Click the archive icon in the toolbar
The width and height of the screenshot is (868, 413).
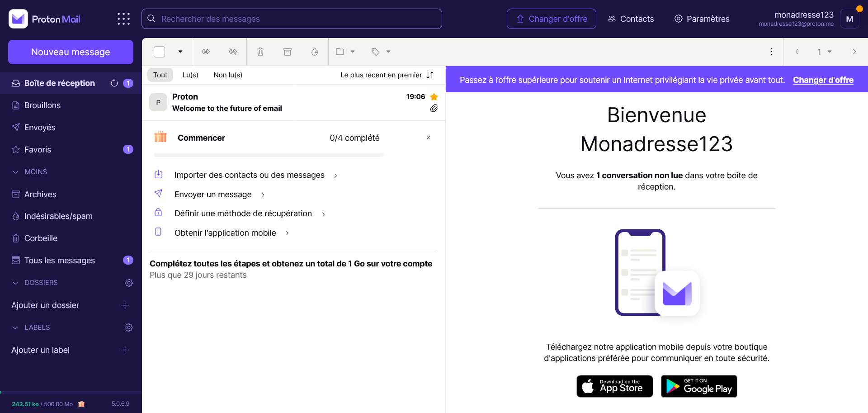[x=288, y=52]
